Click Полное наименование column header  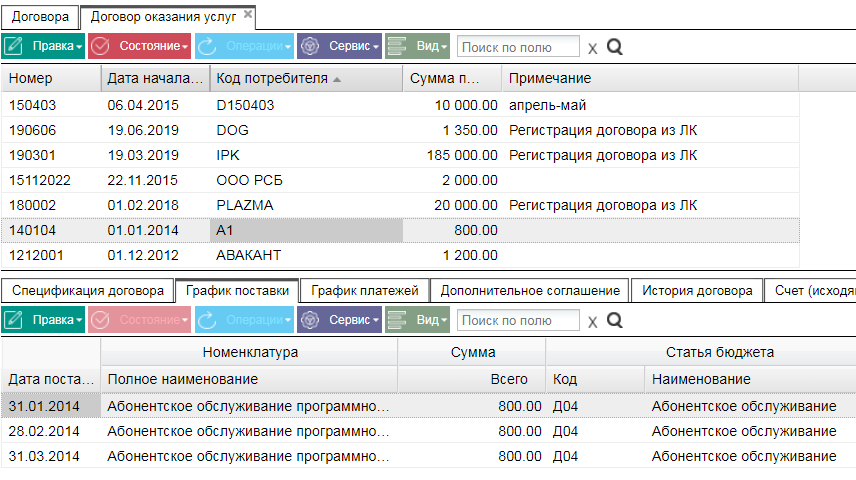click(249, 379)
